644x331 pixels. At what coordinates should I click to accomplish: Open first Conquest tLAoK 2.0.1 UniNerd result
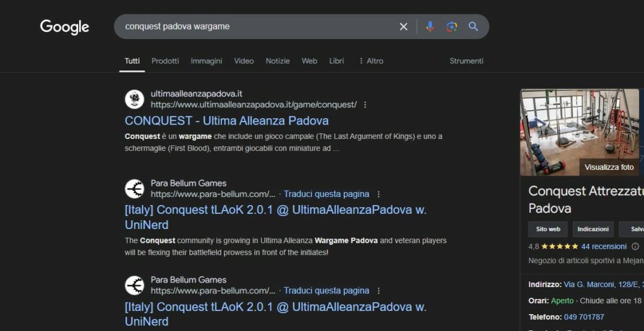275,217
